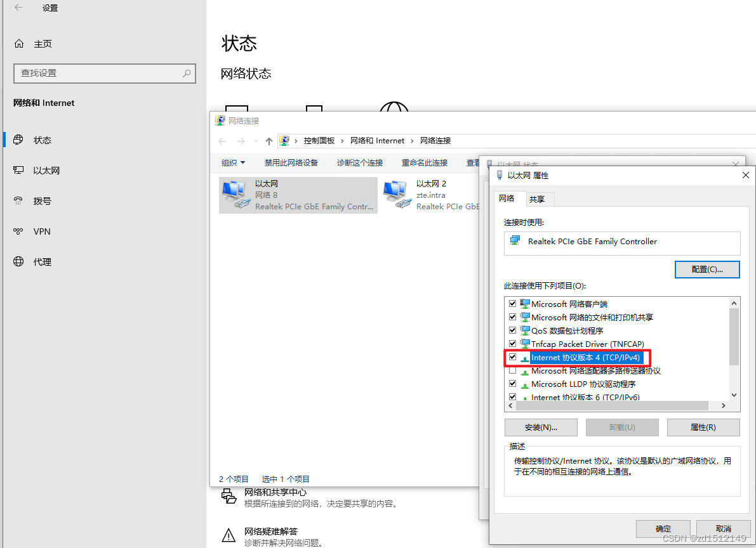This screenshot has width=756, height=548.
Task: Click 取消 in 以太网 属性 dialog
Action: pos(723,529)
